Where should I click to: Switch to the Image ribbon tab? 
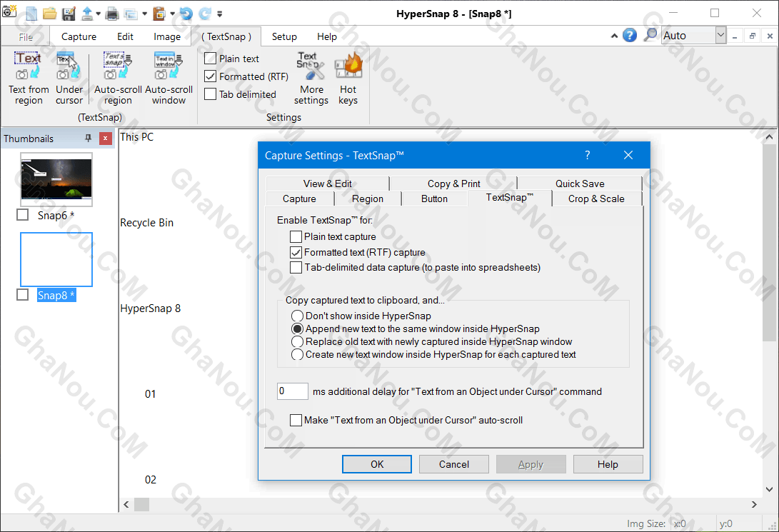[x=167, y=36]
